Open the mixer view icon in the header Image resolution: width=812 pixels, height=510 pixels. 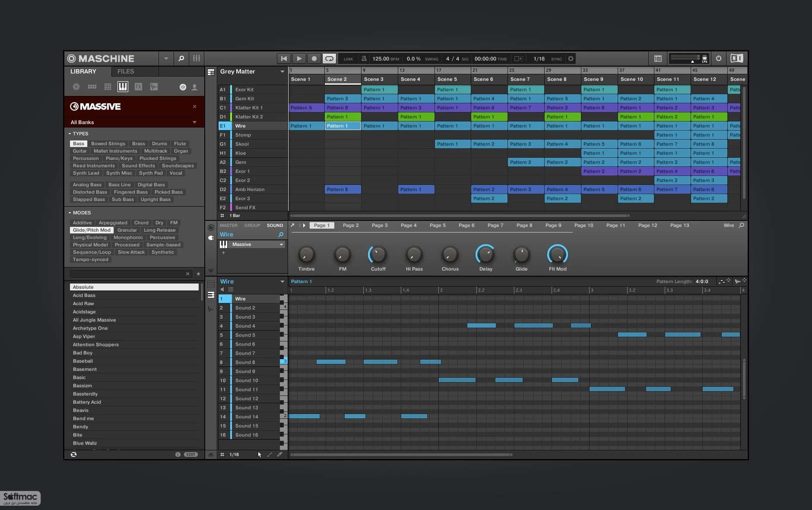197,58
